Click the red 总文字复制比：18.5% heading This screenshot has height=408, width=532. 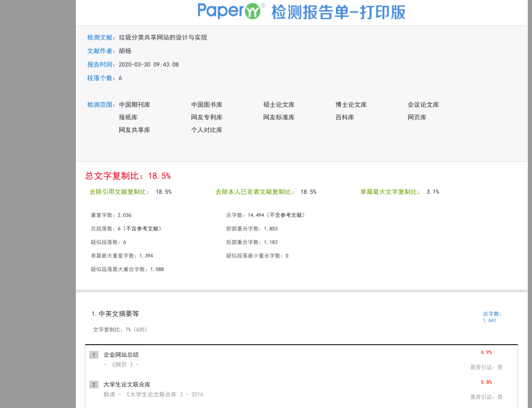pos(128,176)
